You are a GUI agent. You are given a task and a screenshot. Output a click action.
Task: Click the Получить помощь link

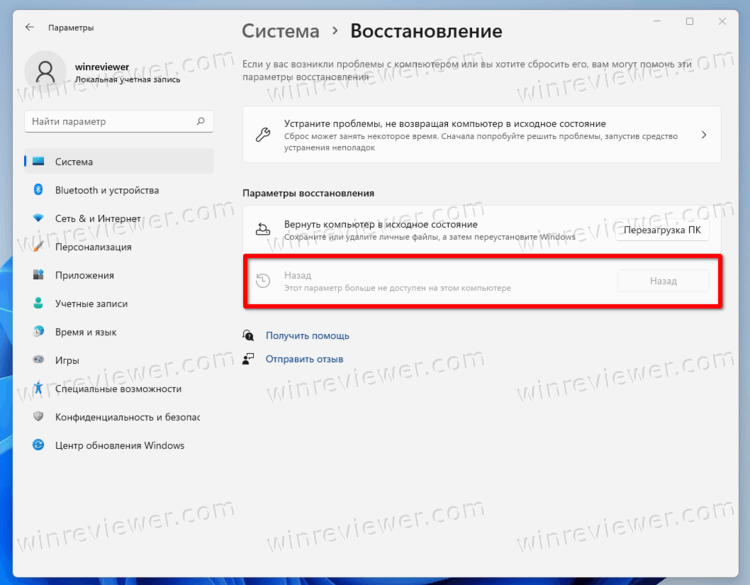tap(307, 336)
